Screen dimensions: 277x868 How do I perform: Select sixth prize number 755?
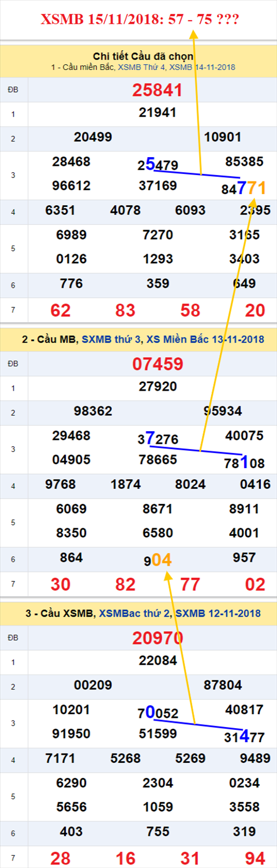[158, 832]
